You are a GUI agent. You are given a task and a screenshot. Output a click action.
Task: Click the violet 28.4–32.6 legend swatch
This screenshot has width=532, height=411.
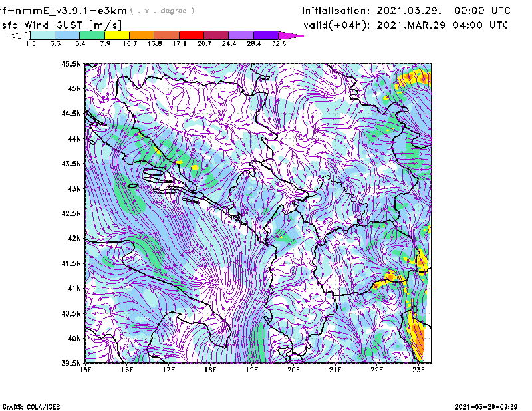[265, 35]
